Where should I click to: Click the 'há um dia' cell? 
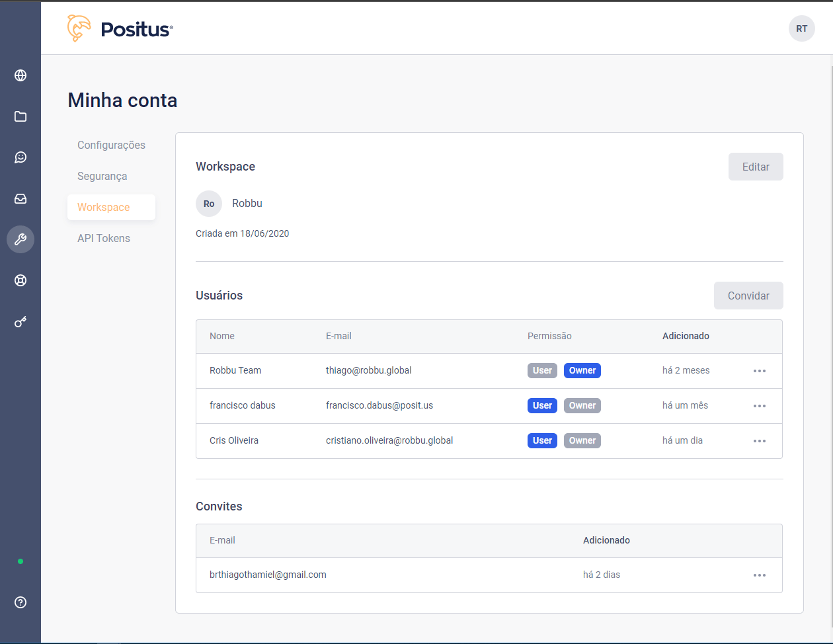tap(682, 440)
